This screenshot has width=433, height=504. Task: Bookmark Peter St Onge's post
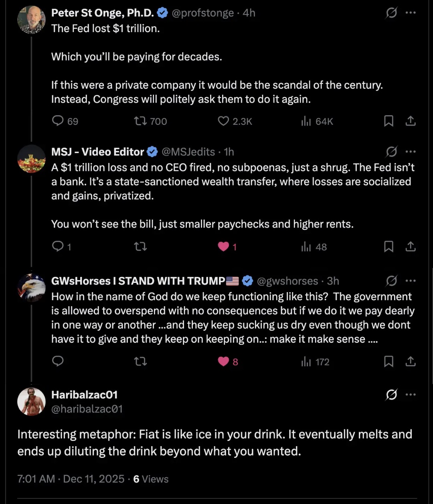(388, 121)
